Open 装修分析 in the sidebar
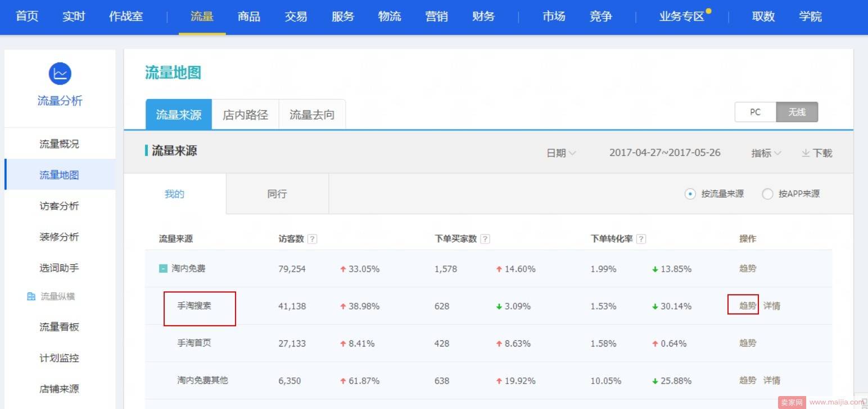This screenshot has height=409, width=868. point(60,237)
